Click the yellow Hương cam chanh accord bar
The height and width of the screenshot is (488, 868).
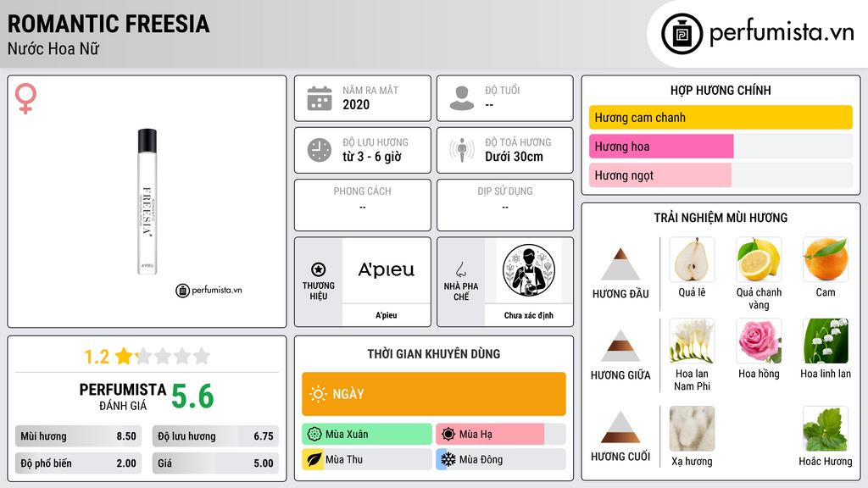click(721, 117)
